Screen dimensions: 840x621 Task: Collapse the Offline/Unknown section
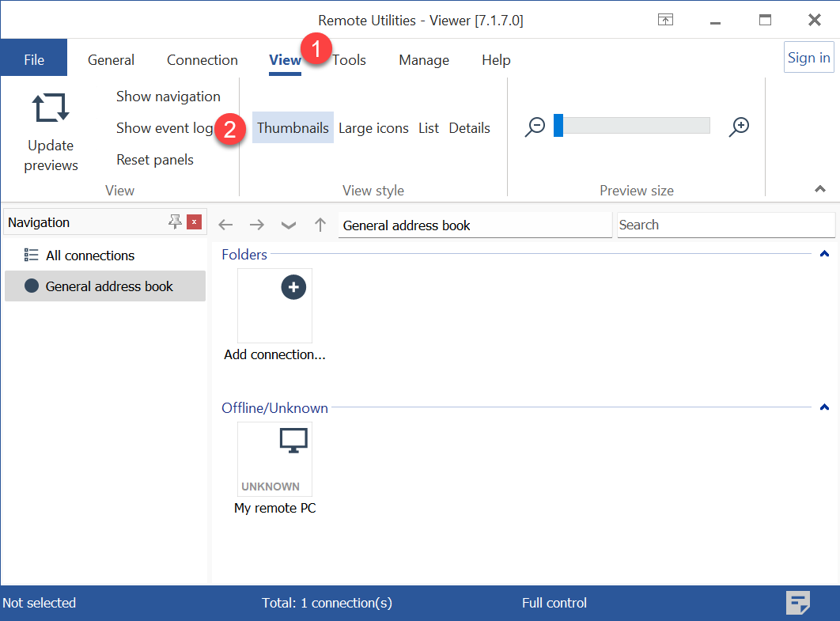[x=824, y=408]
